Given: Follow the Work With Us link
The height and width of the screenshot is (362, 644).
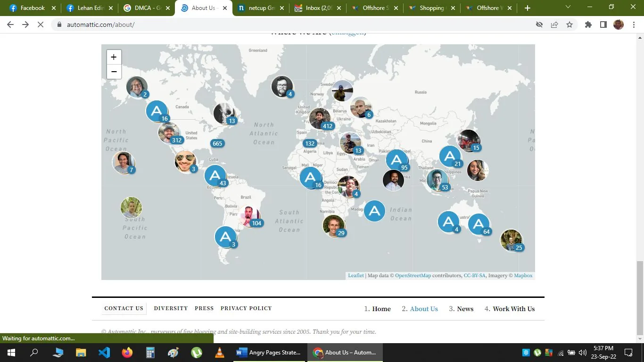Looking at the screenshot, I should [x=514, y=309].
